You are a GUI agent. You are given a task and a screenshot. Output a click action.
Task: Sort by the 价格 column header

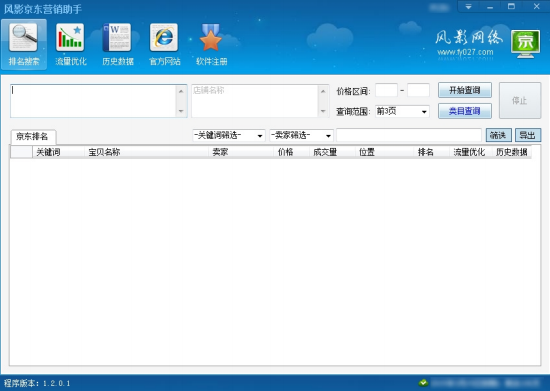[291, 152]
